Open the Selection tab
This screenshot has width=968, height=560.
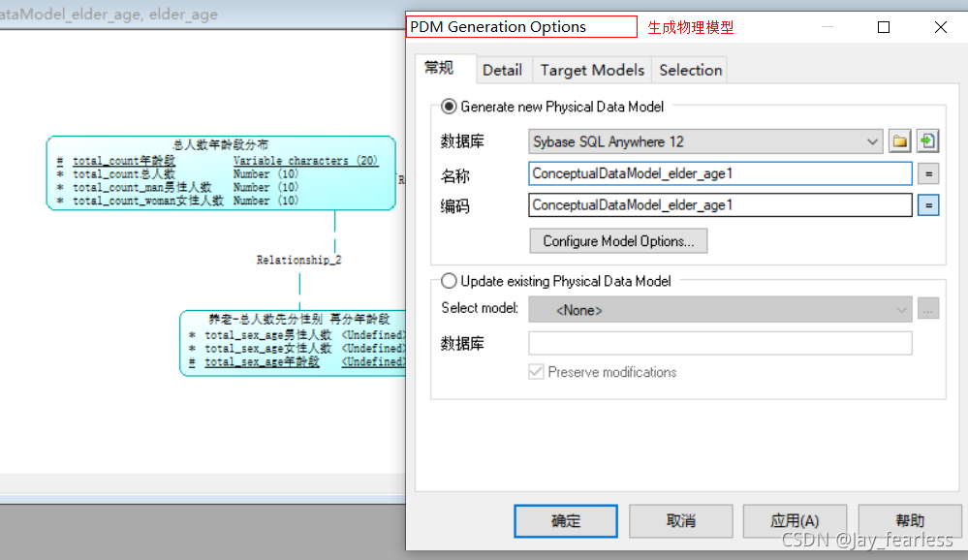coord(689,70)
